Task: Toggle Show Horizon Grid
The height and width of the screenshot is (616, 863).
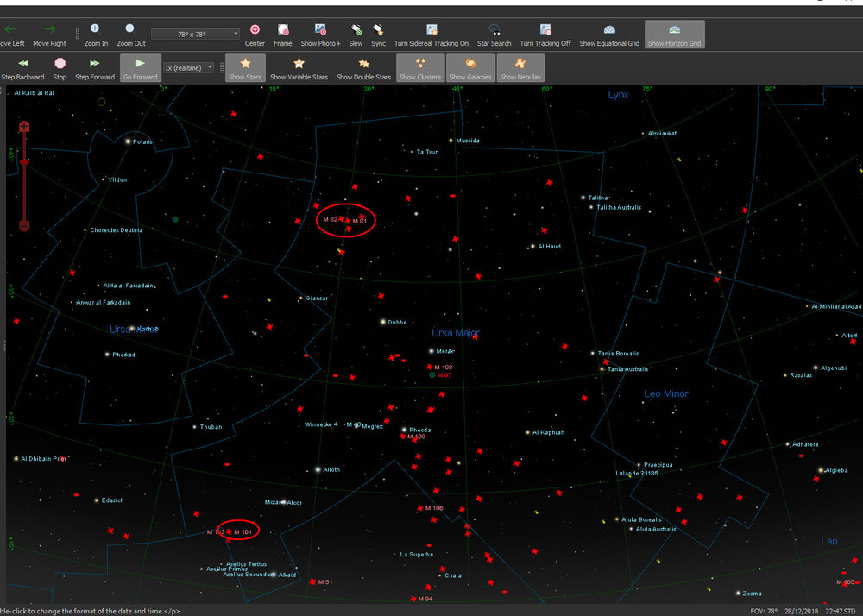Action: pos(674,35)
